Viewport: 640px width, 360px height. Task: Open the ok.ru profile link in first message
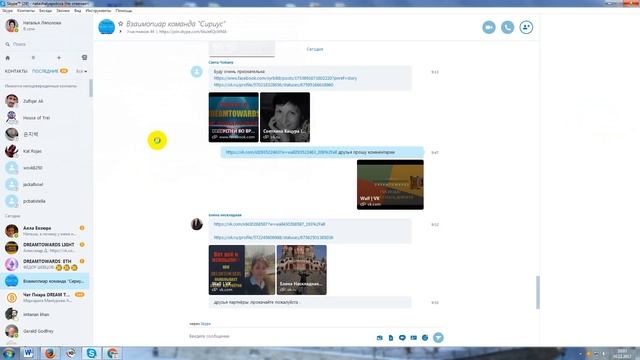[273, 85]
